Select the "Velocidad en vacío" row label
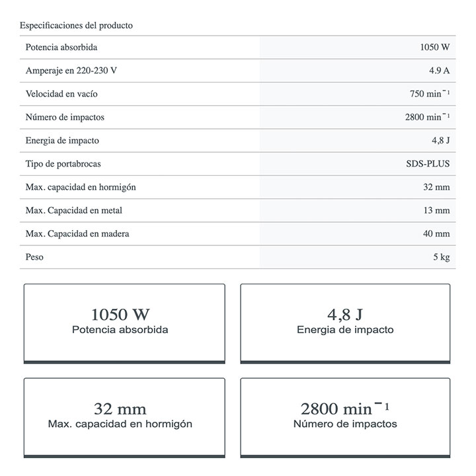The image size is (476, 476). point(61,94)
